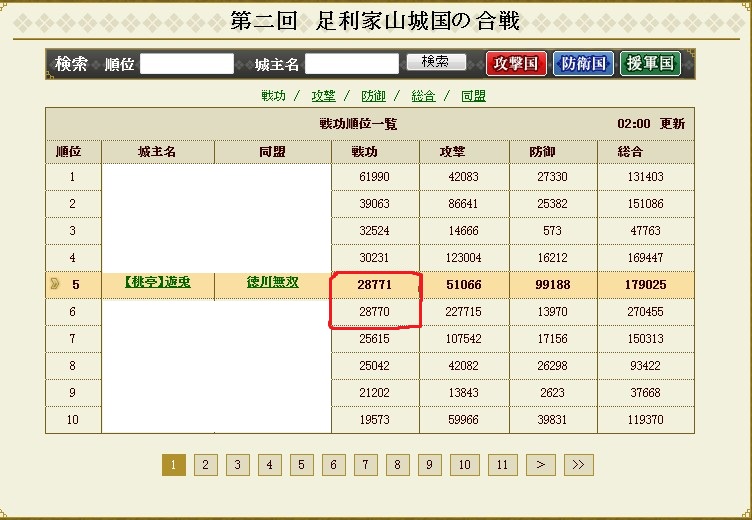Screen dimensions: 752x520
Task: Switch to the 戦功 ranking tab
Action: click(x=273, y=96)
